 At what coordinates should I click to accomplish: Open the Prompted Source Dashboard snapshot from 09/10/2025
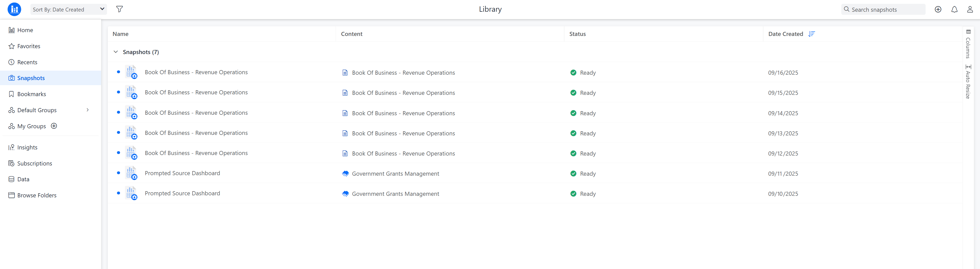click(x=182, y=193)
